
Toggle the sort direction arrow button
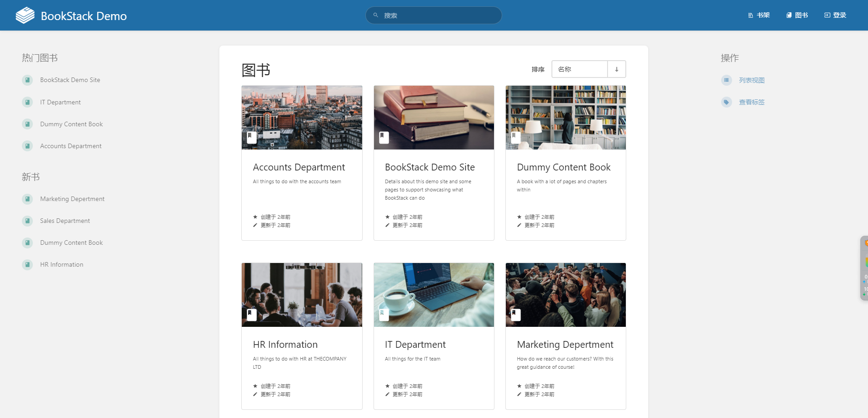click(617, 69)
